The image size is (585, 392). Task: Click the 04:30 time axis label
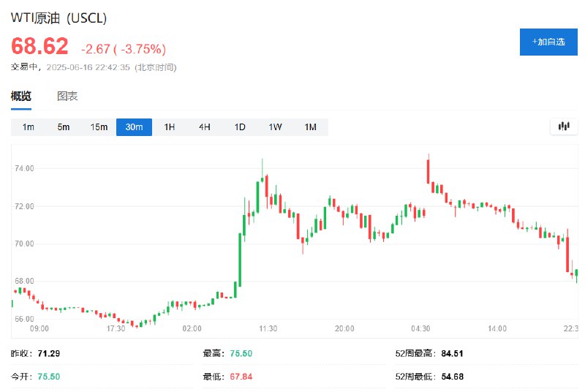point(420,328)
